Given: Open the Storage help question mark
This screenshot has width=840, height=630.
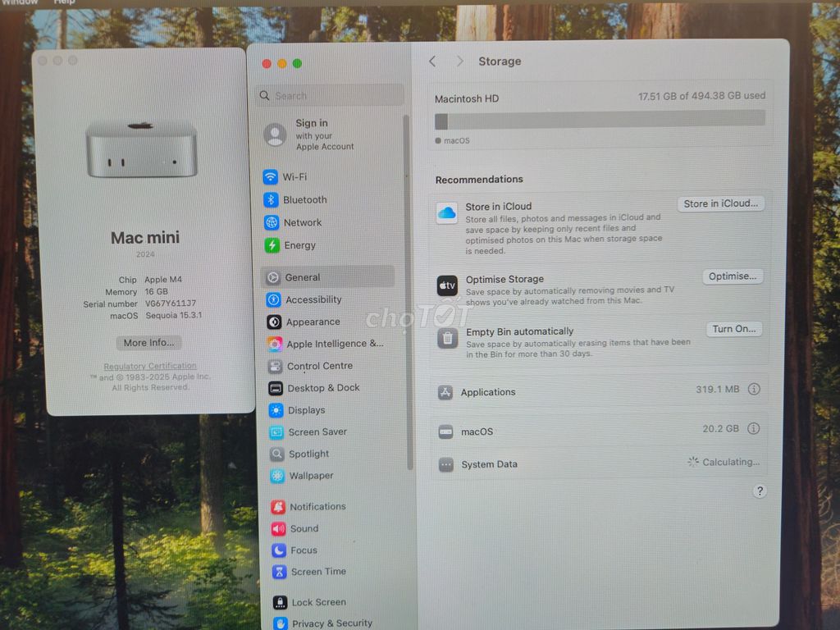Looking at the screenshot, I should (760, 491).
